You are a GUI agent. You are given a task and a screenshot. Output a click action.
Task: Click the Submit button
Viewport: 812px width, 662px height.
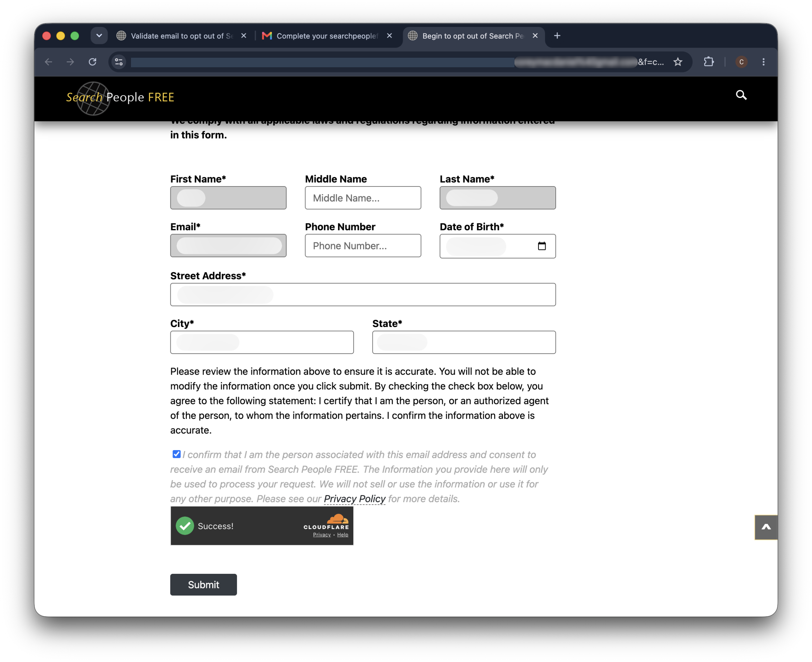click(x=203, y=584)
